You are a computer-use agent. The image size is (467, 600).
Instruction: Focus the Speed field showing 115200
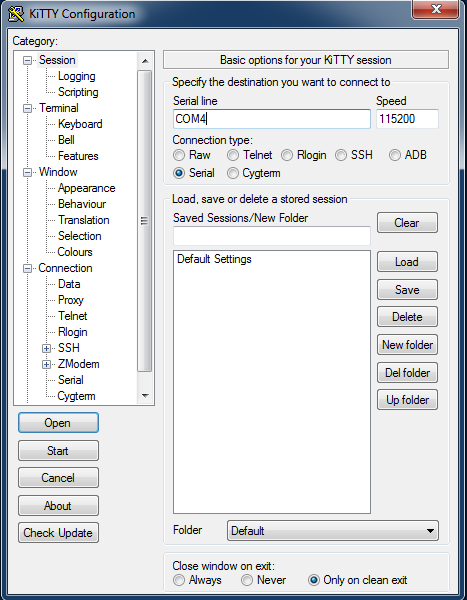tap(407, 119)
